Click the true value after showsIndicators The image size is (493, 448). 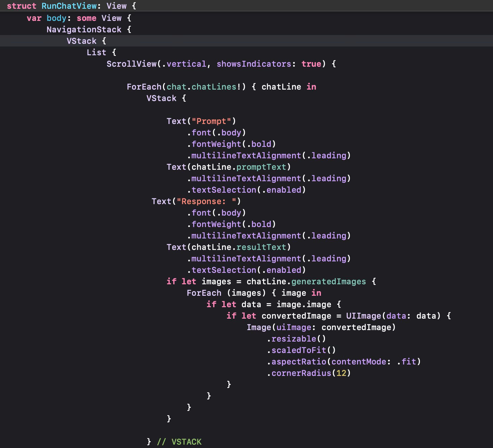coord(311,64)
